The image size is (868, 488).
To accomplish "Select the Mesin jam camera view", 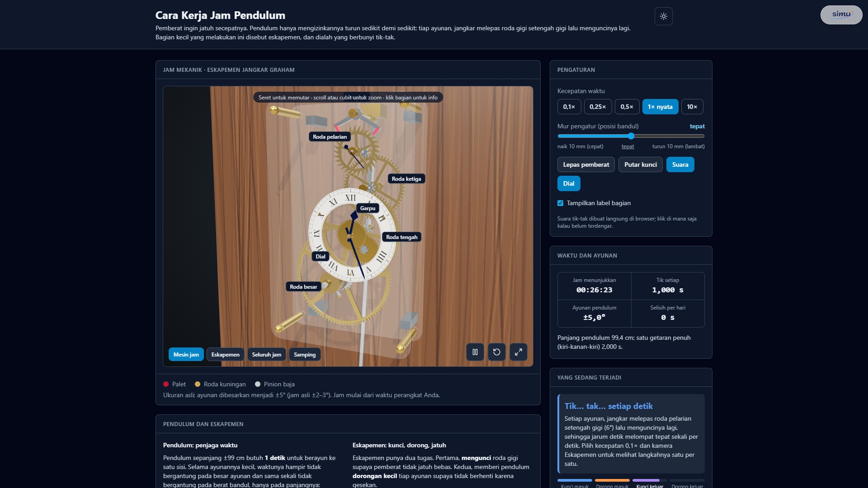I will (x=186, y=355).
